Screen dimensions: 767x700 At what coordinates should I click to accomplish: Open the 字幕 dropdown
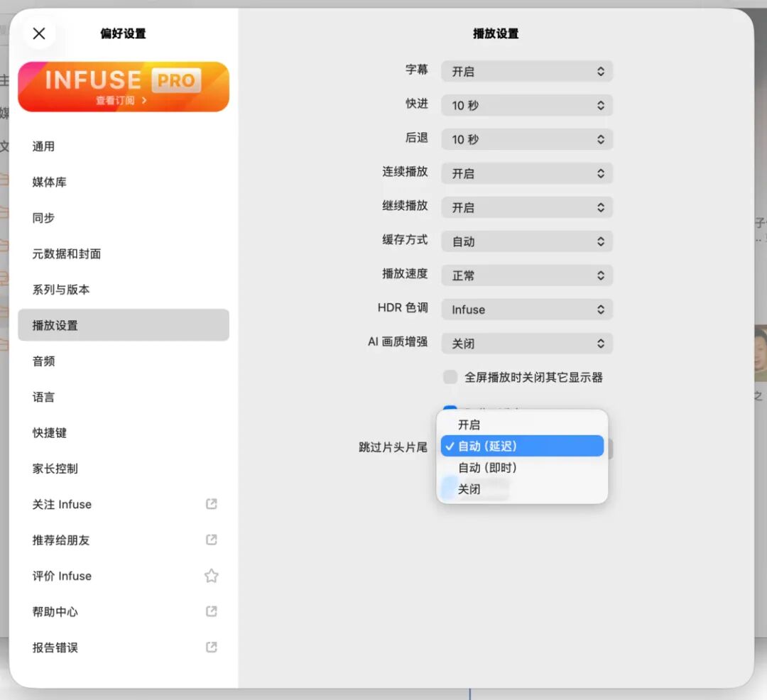527,72
